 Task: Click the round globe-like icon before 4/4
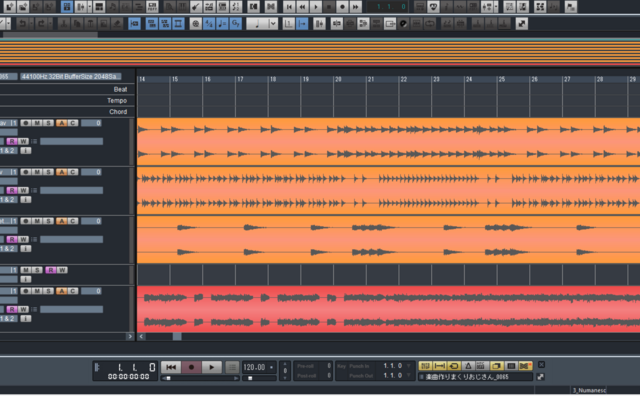(x=196, y=24)
